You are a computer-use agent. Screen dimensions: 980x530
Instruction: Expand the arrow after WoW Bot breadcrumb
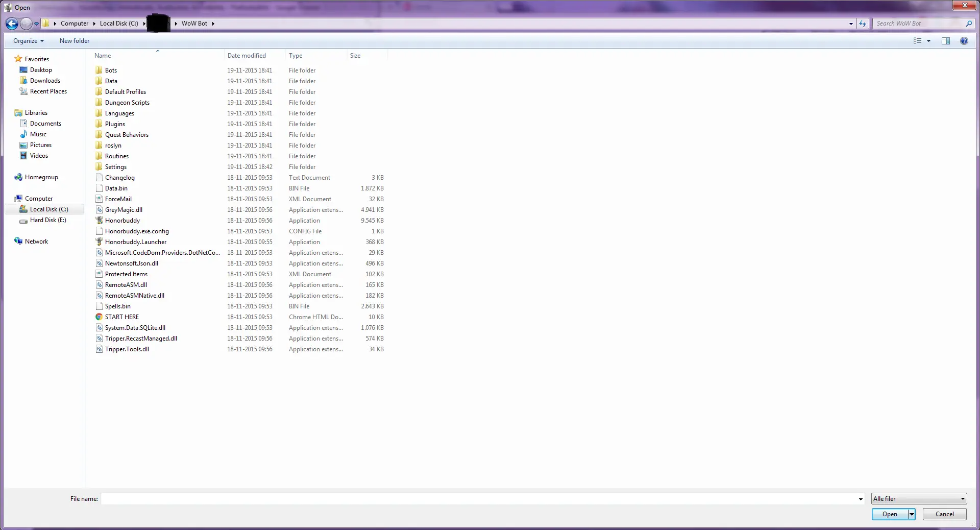pos(213,23)
